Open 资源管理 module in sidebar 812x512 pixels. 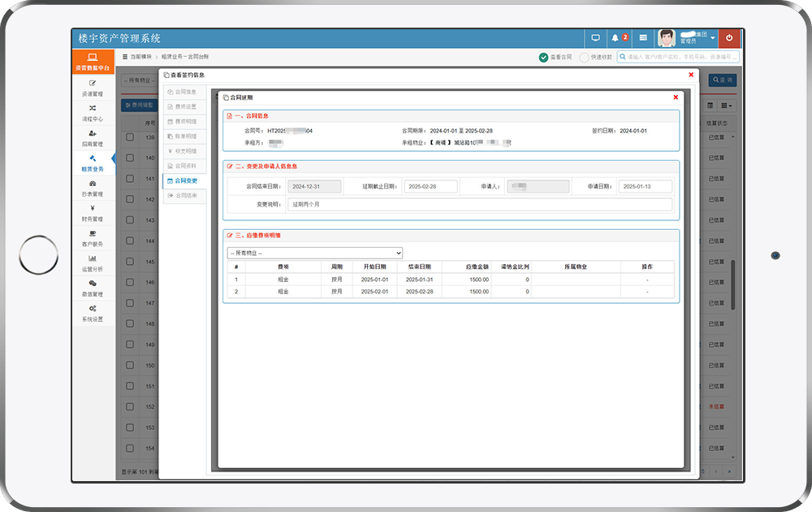[x=93, y=88]
